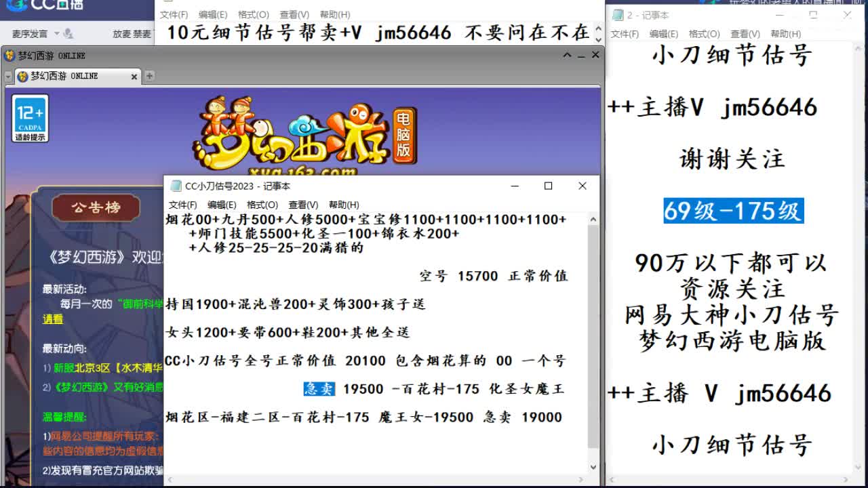The width and height of the screenshot is (868, 488).
Task: Minimize the 2 - 记事本 window
Action: [x=781, y=15]
